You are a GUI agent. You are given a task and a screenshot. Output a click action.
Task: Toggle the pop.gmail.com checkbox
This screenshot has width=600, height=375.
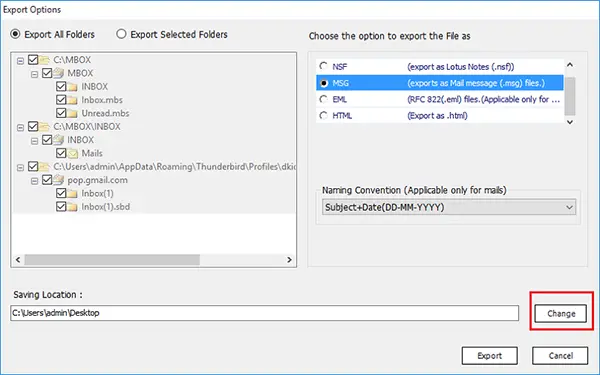(x=47, y=180)
